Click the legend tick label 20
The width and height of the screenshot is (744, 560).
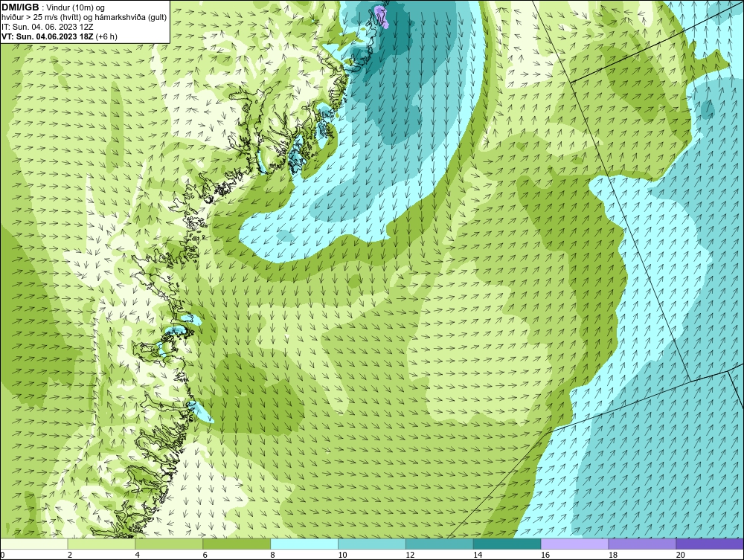point(681,555)
